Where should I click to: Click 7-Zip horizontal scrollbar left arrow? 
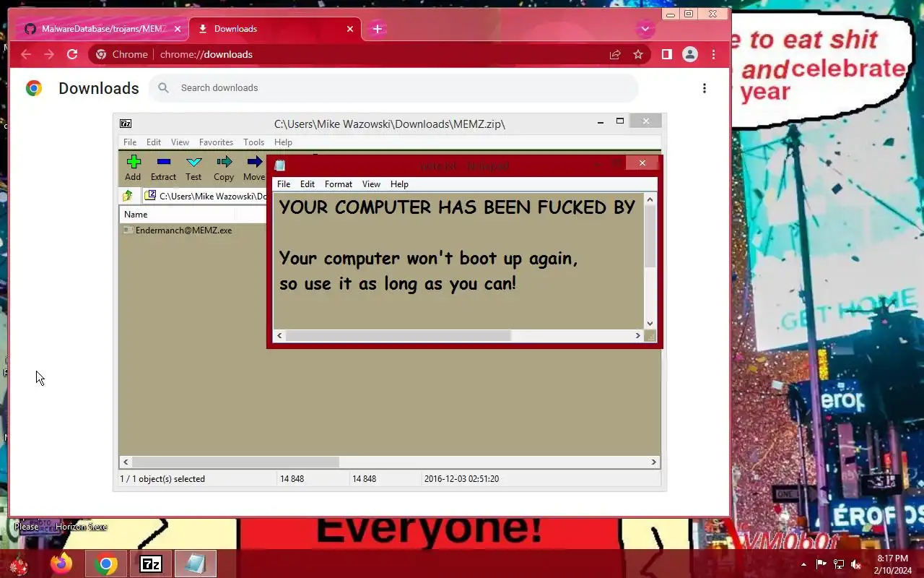coord(126,462)
